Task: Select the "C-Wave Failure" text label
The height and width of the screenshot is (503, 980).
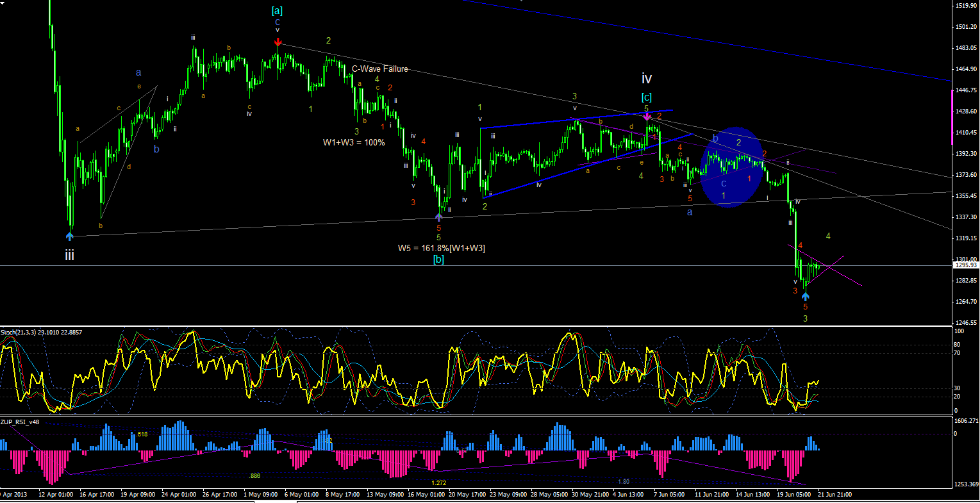Action: [x=380, y=69]
